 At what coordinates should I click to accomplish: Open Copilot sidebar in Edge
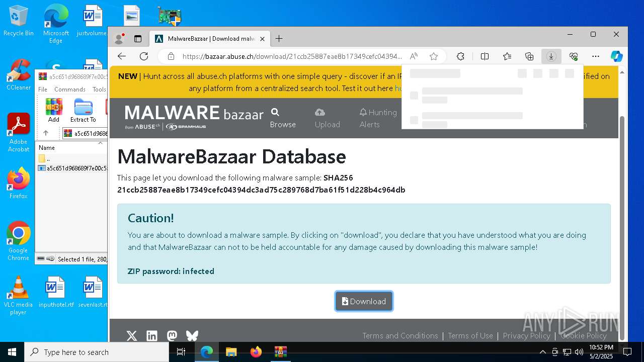coord(617,56)
